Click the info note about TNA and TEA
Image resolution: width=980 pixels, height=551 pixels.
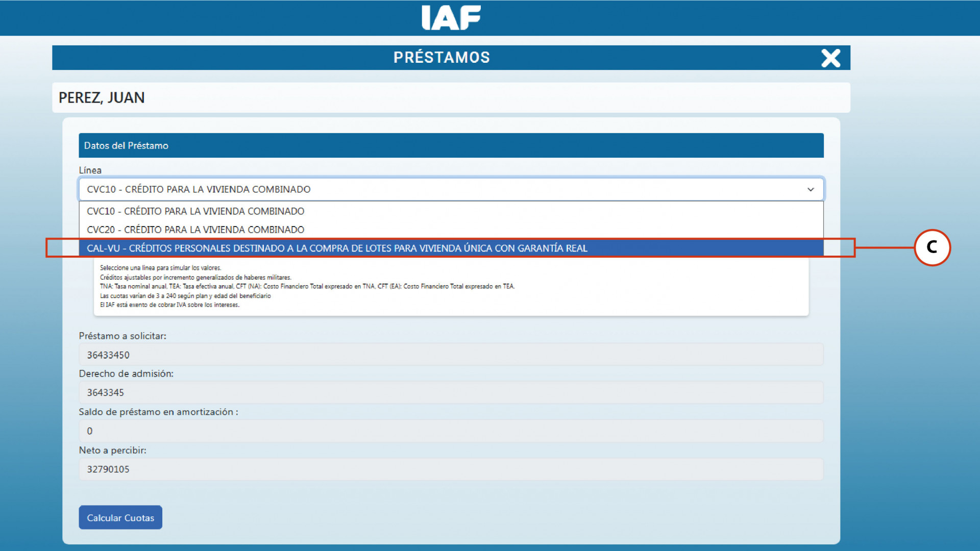pos(307,287)
